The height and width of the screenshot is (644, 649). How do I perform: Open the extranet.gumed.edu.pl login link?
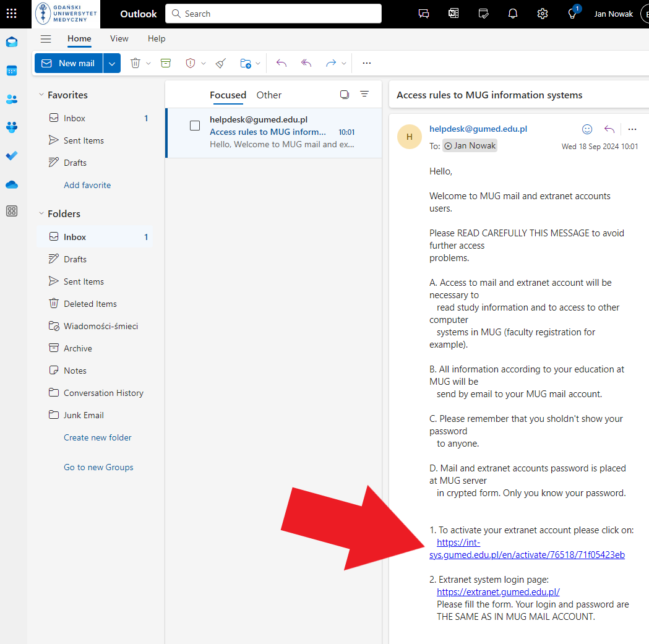click(498, 592)
